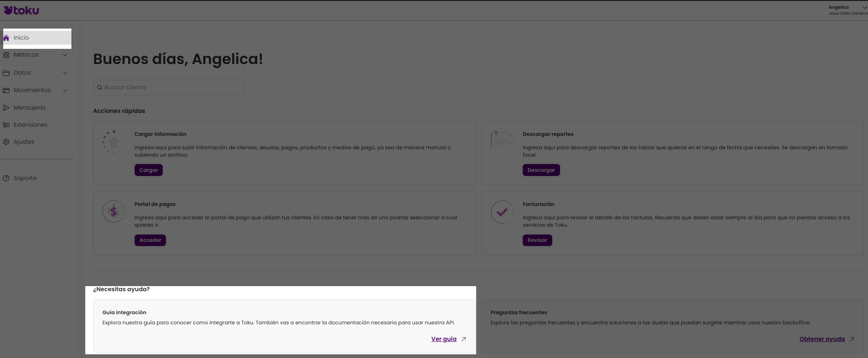Click the Cargar button
This screenshot has width=868, height=358.
click(x=148, y=170)
